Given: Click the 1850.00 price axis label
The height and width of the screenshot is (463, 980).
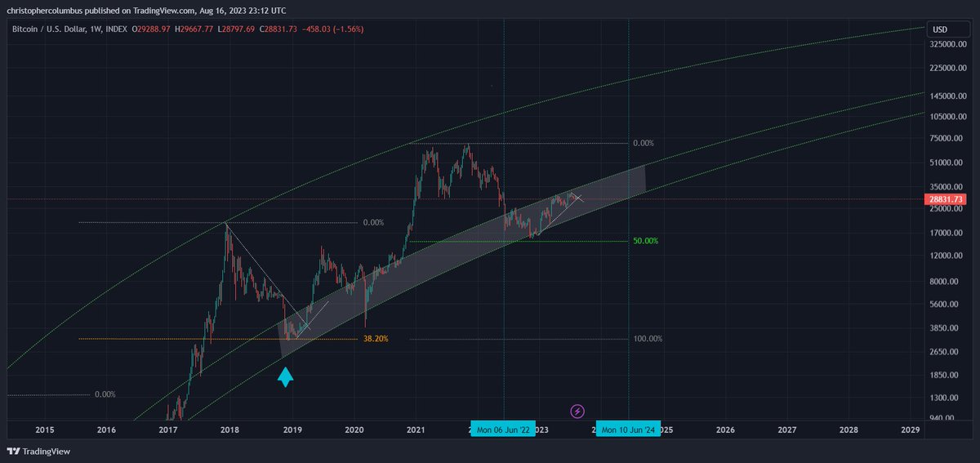Looking at the screenshot, I should [945, 375].
